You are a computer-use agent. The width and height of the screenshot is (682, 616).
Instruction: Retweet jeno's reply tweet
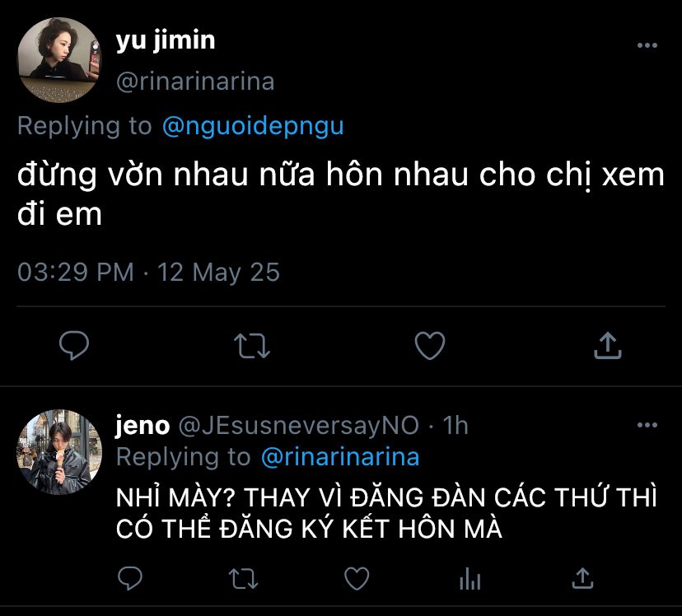[x=241, y=577]
